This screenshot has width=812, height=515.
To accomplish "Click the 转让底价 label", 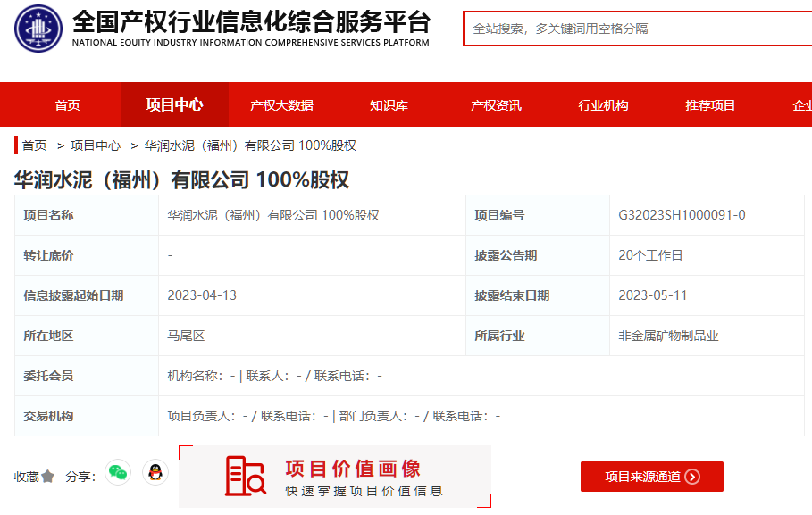I will tap(48, 255).
